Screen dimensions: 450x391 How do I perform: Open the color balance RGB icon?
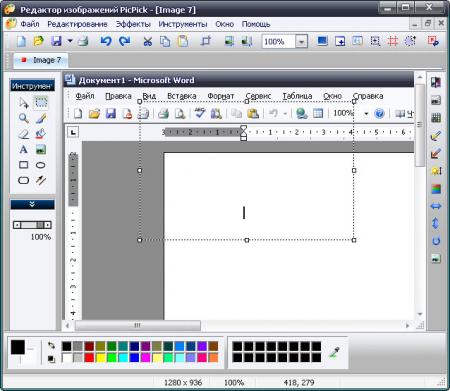point(436,189)
